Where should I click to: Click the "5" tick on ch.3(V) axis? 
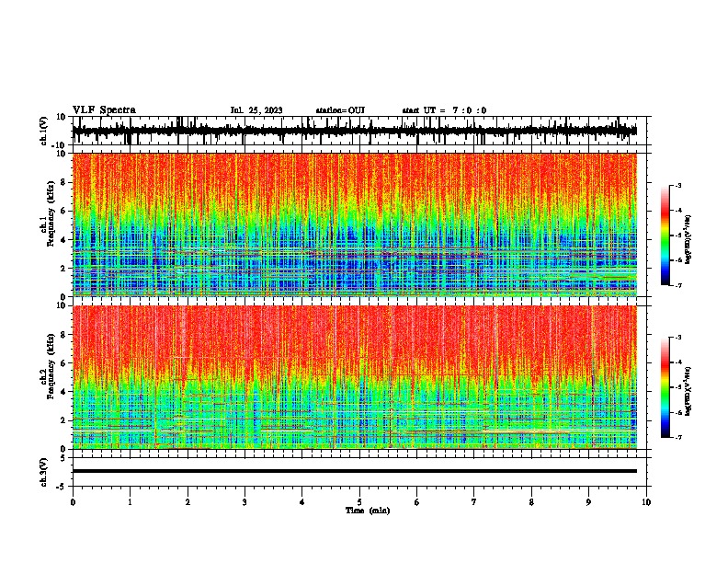tap(63, 458)
